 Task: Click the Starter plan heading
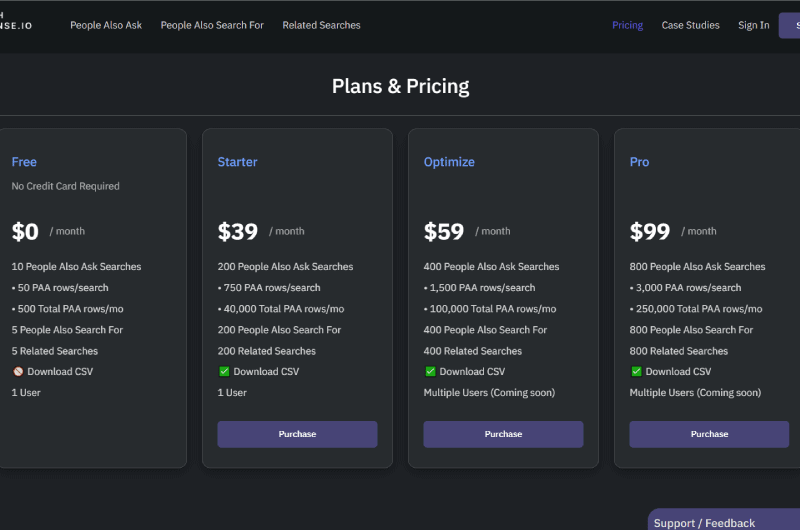pos(237,162)
